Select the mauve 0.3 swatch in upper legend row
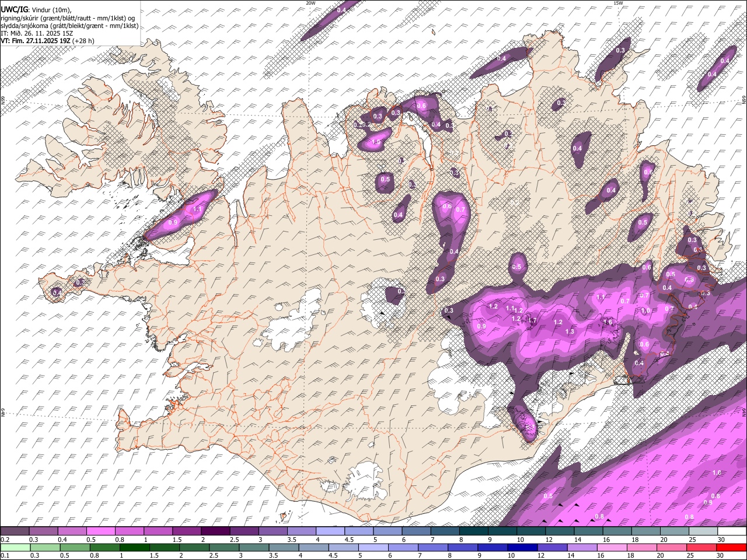The image size is (747, 560). [x=43, y=531]
